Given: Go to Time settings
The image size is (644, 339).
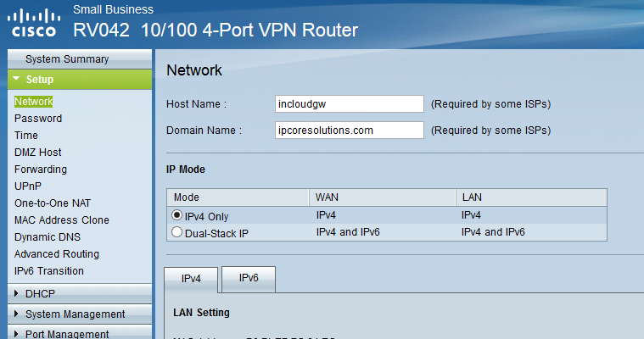Looking at the screenshot, I should pos(26,135).
